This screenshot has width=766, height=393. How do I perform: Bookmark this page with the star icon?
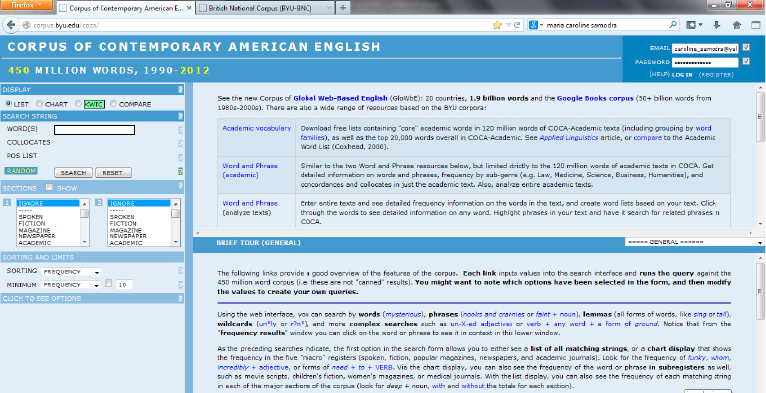point(497,25)
